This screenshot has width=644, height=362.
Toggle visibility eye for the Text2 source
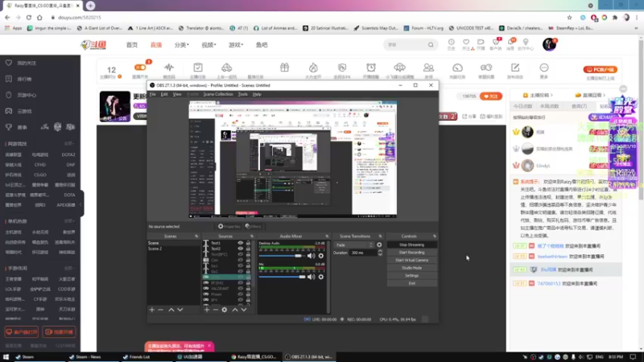(x=240, y=249)
